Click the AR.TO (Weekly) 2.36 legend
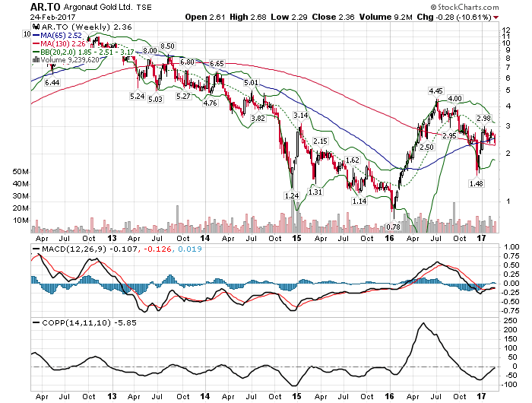 tap(86, 27)
